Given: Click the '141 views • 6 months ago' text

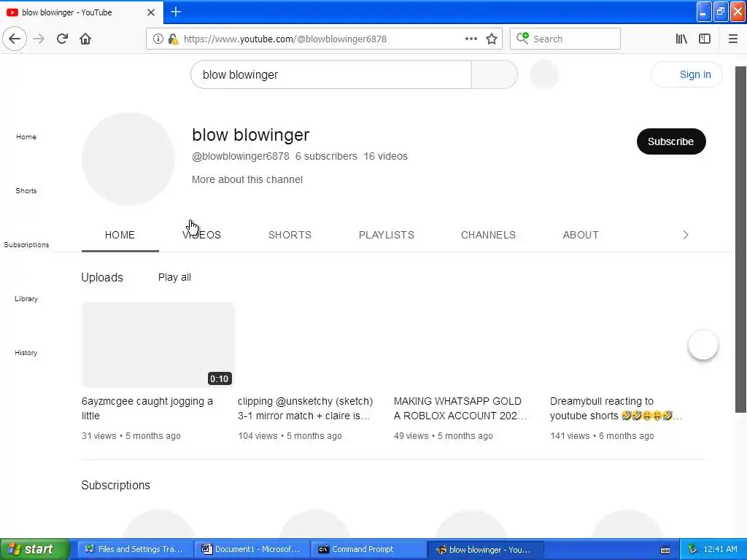Looking at the screenshot, I should [x=602, y=436].
